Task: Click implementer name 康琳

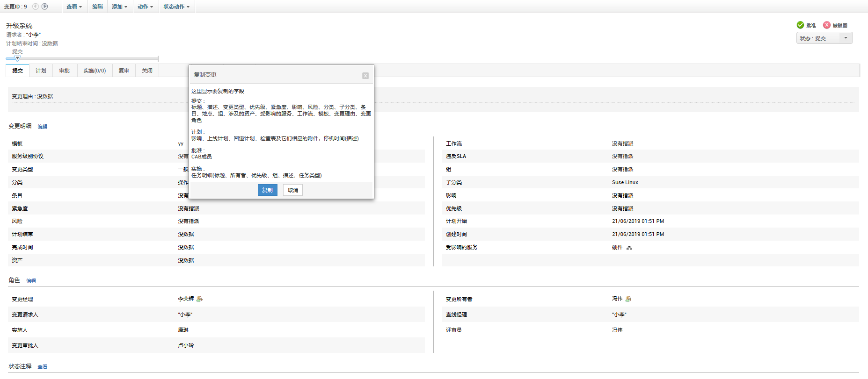Action: pyautogui.click(x=183, y=330)
